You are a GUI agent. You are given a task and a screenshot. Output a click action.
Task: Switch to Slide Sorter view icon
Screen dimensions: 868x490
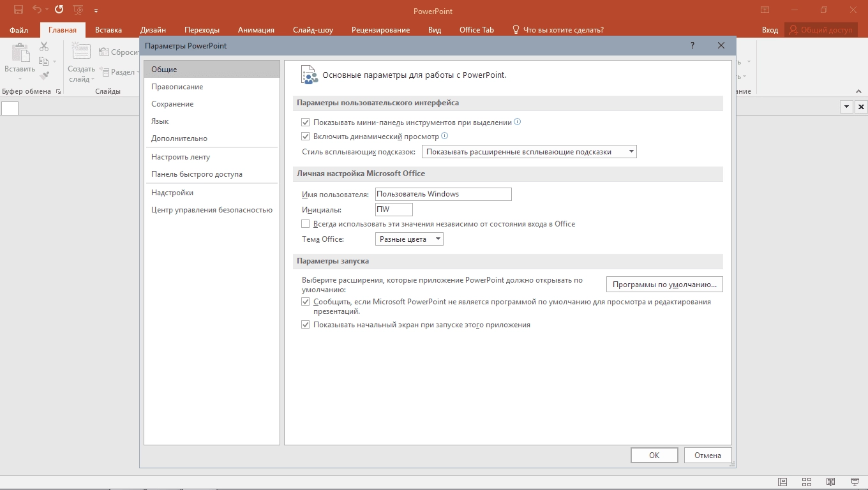click(x=807, y=482)
